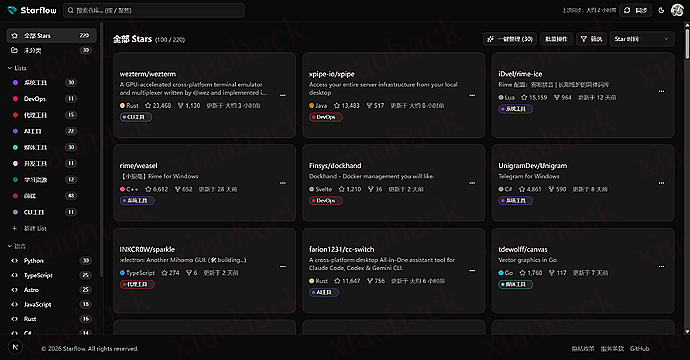
Task: Collapse the 语言 section chevron
Action: click(x=10, y=246)
